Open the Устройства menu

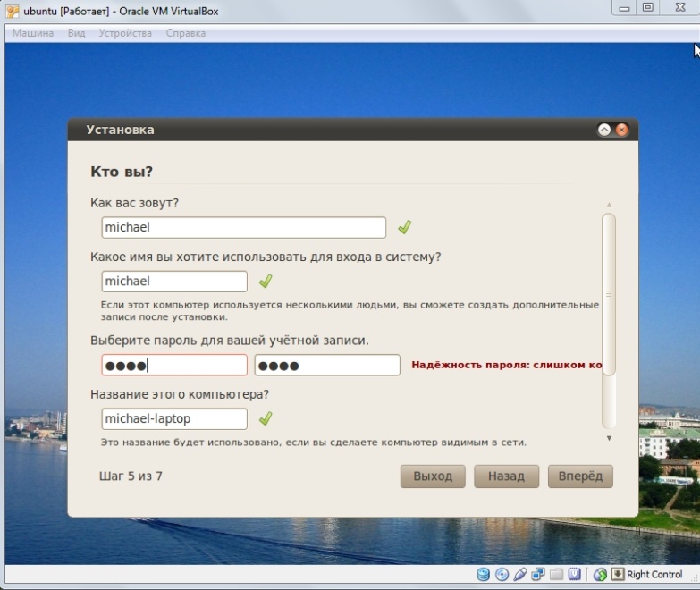pos(125,33)
